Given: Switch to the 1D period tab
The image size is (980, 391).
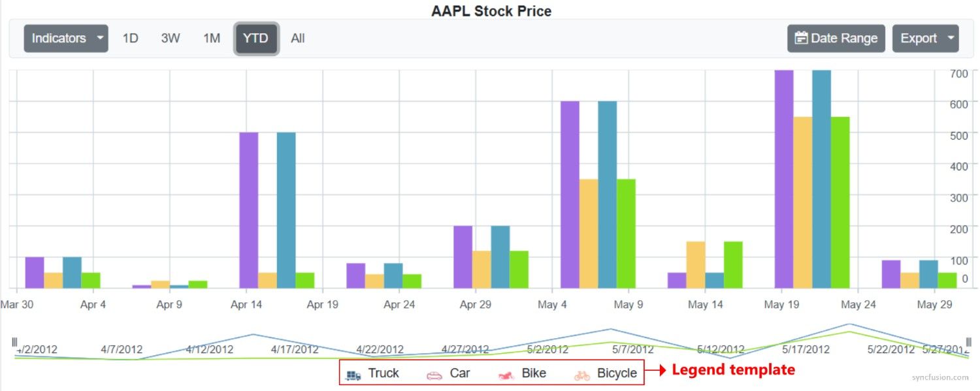Looking at the screenshot, I should [129, 38].
